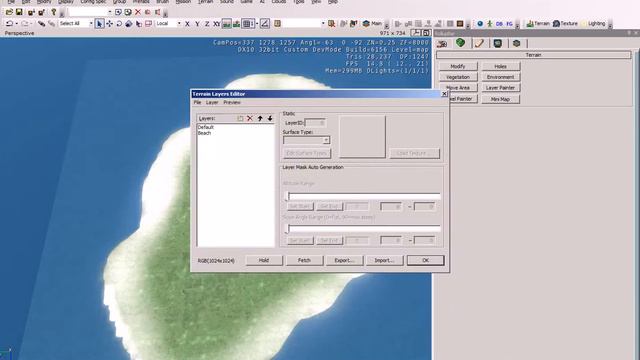The height and width of the screenshot is (360, 640).
Task: Select the Beach layer in list
Action: (204, 133)
